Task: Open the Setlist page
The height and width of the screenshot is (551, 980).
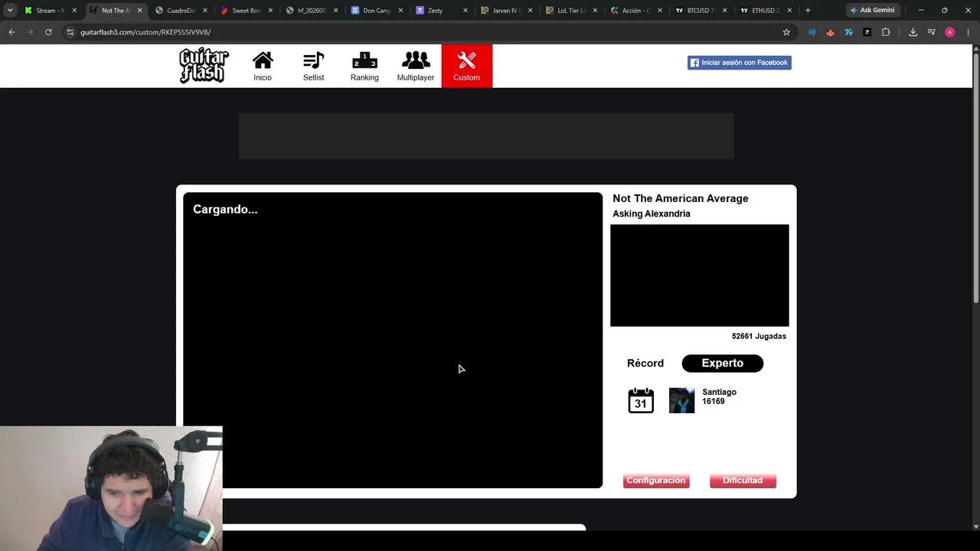Action: pos(314,66)
